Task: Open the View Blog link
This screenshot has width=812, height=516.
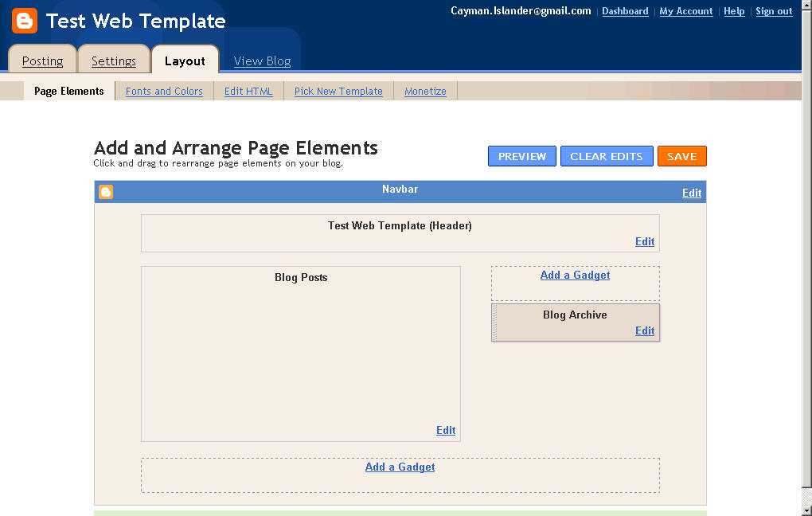Action: point(262,61)
